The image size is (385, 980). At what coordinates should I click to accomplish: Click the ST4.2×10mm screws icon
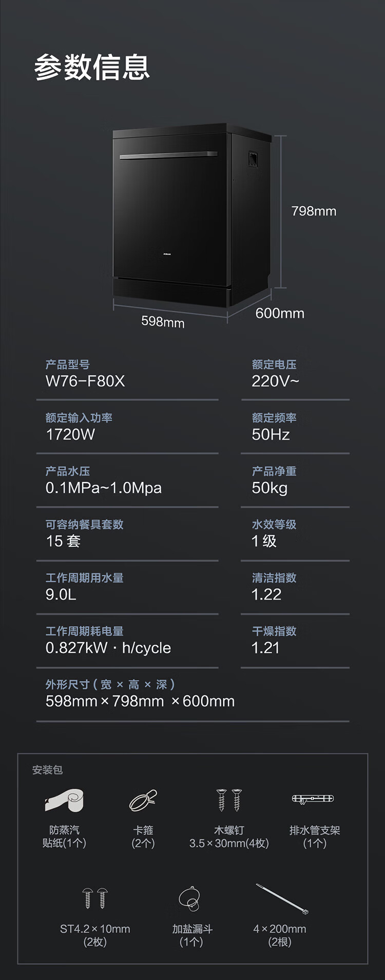95,897
